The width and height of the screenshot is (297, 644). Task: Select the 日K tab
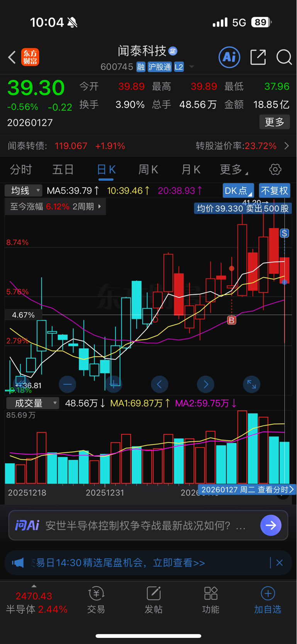[x=106, y=169]
